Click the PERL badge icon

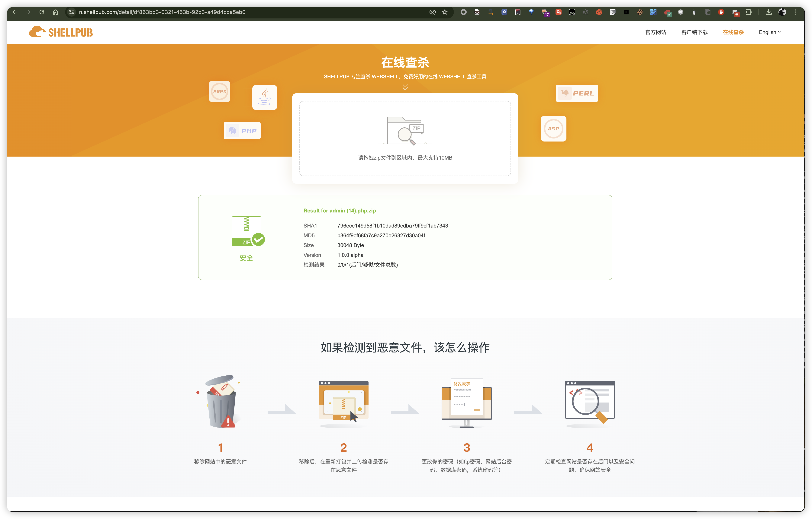click(x=577, y=93)
